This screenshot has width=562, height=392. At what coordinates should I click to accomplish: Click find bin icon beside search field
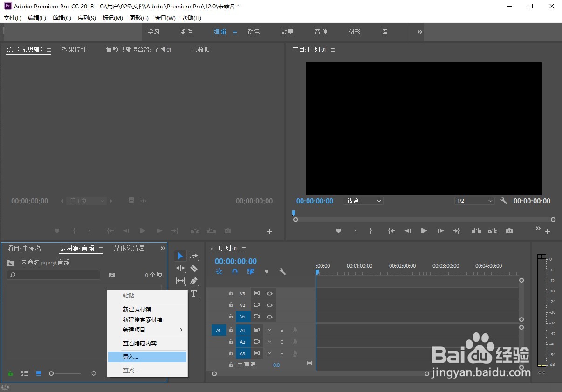tap(111, 275)
